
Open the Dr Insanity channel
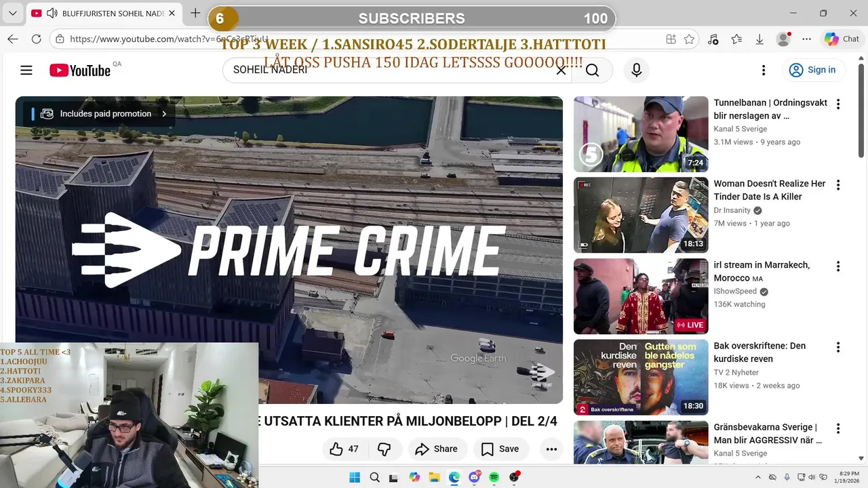click(732, 210)
